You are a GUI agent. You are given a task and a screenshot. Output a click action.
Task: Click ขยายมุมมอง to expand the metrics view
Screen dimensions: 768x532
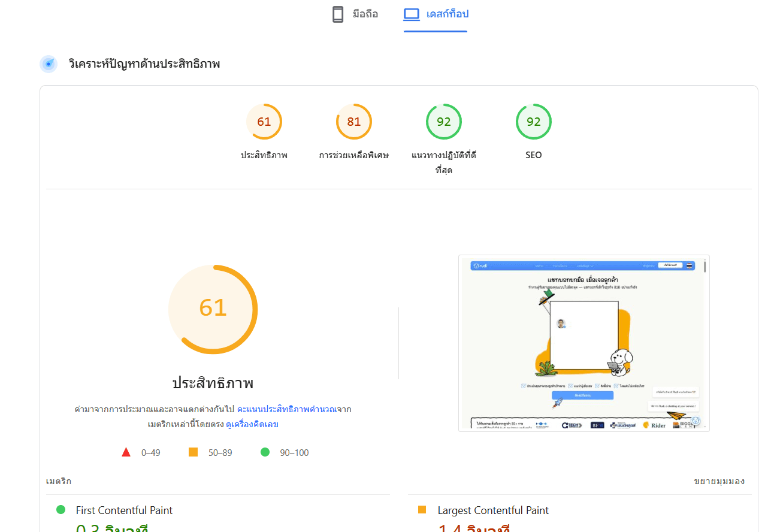click(719, 482)
